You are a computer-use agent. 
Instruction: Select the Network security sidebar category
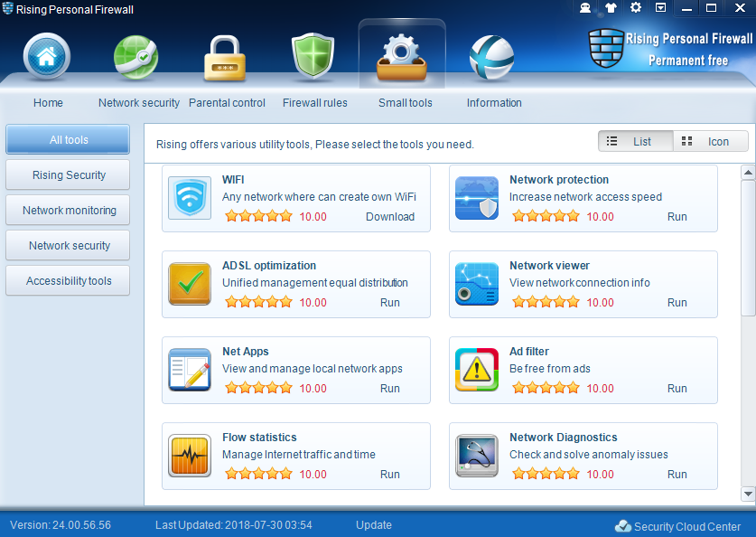coord(68,246)
